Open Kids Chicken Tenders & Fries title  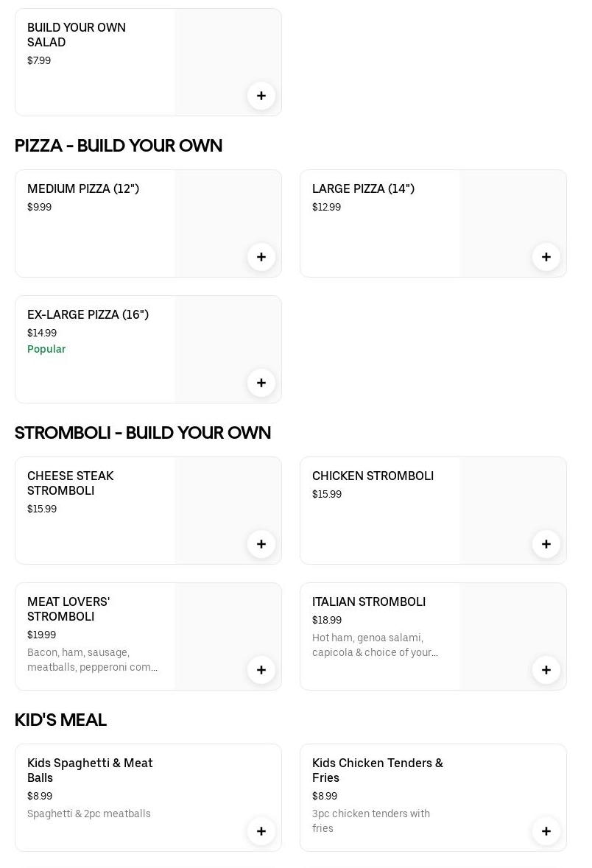click(x=377, y=770)
